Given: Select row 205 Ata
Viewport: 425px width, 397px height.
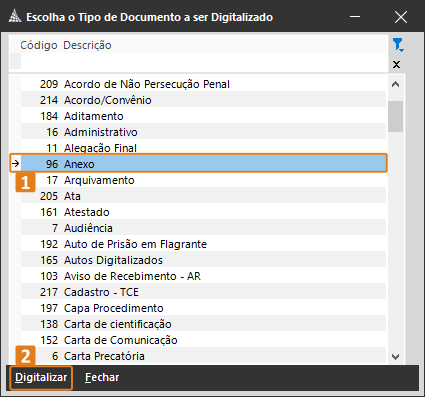Looking at the screenshot, I should click(203, 196).
